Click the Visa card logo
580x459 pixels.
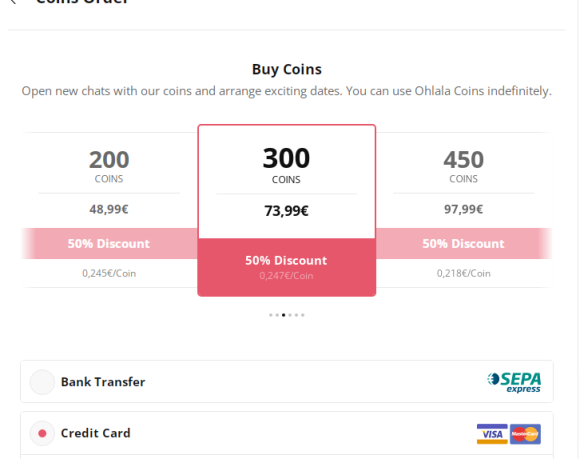coord(492,434)
